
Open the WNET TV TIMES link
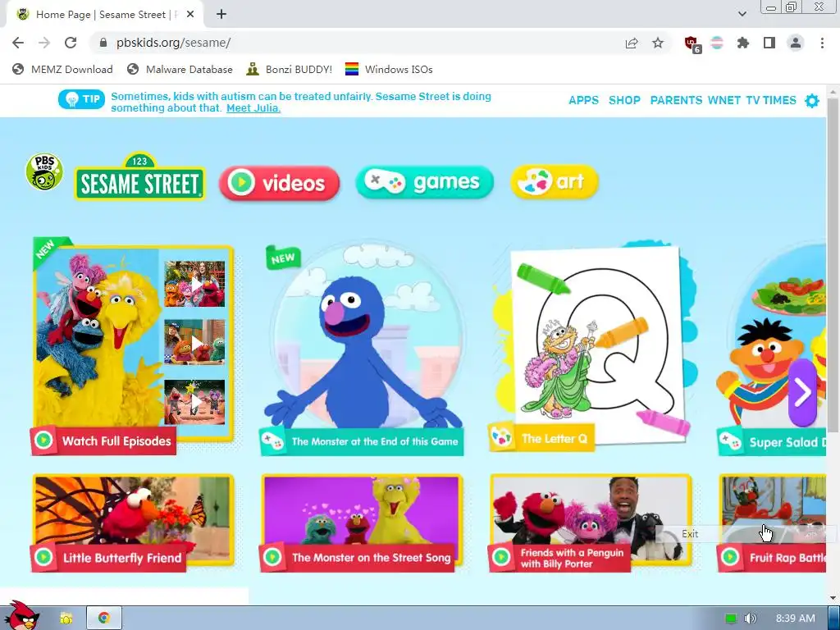(751, 101)
